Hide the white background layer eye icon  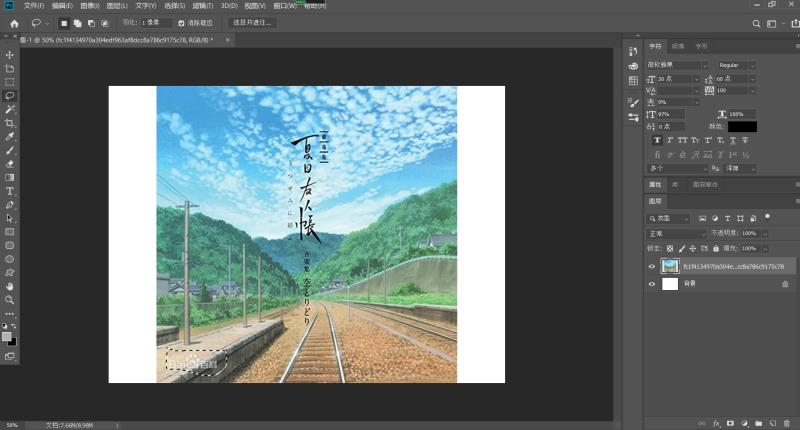coord(652,284)
